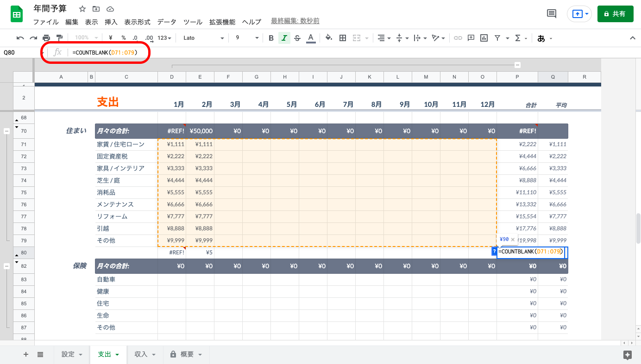Open the text color picker

point(311,38)
